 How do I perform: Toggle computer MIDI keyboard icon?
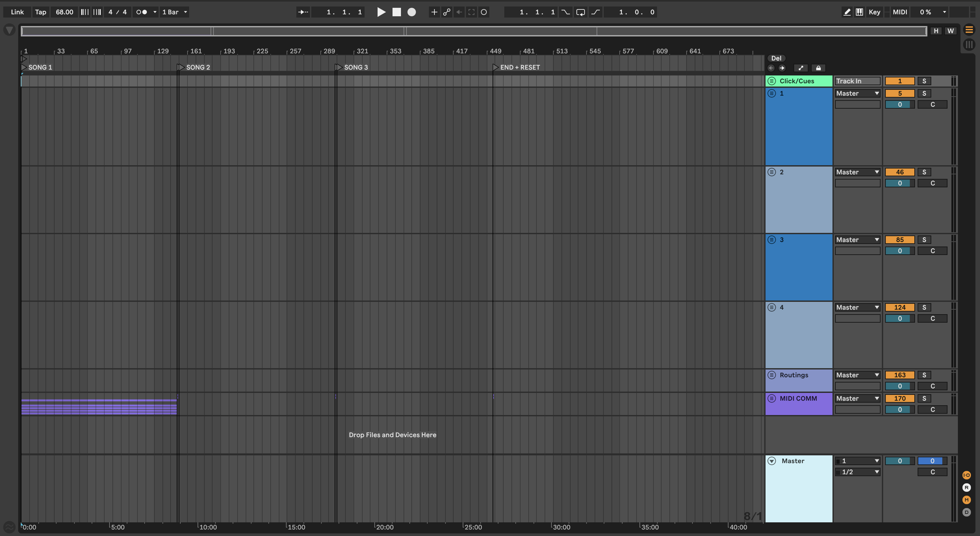(859, 12)
